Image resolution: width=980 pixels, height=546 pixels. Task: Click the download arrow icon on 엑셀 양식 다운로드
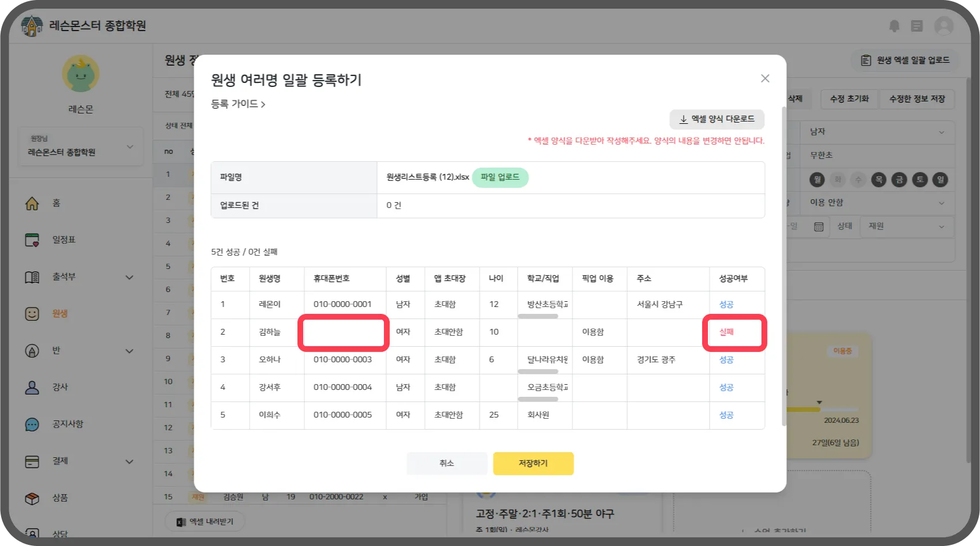point(683,119)
